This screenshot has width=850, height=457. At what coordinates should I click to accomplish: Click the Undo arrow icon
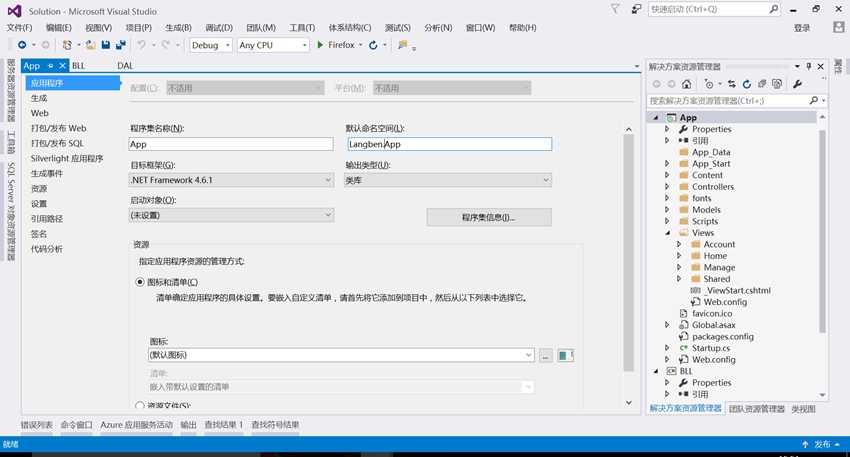[141, 45]
